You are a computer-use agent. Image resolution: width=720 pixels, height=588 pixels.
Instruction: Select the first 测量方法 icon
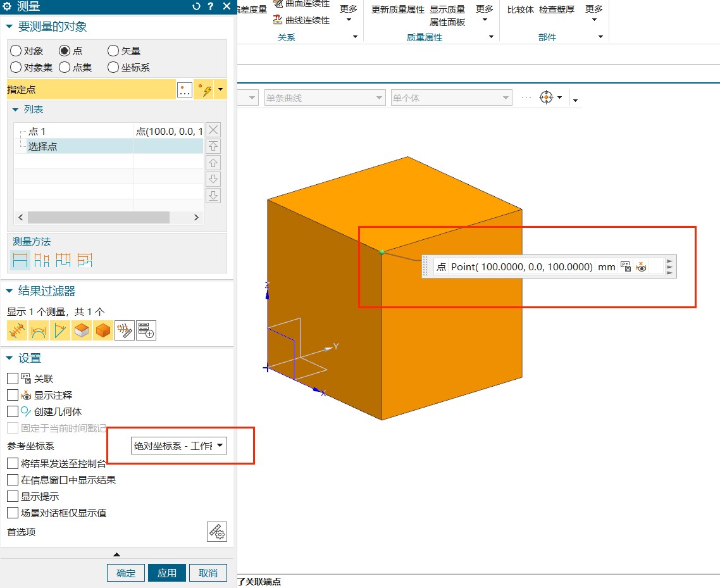coord(20,260)
